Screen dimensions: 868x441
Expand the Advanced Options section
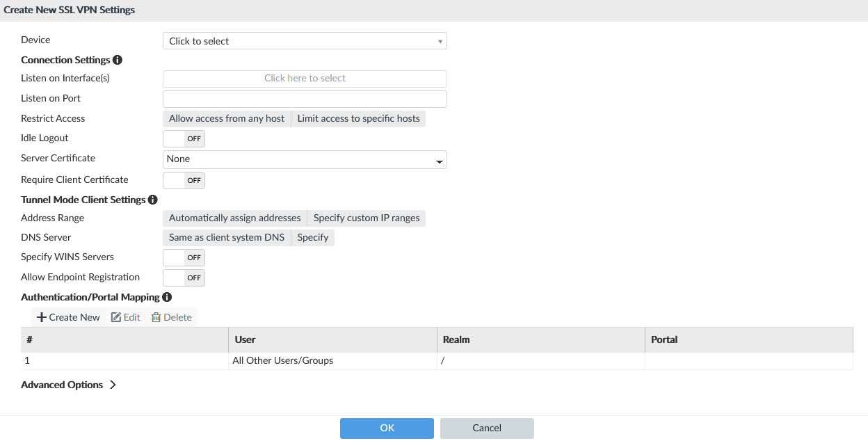[x=68, y=384]
